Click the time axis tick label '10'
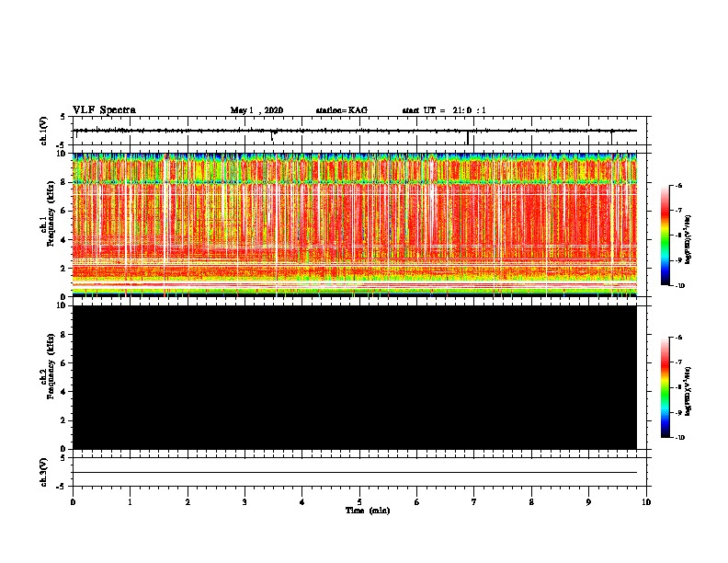The image size is (728, 563). (646, 502)
